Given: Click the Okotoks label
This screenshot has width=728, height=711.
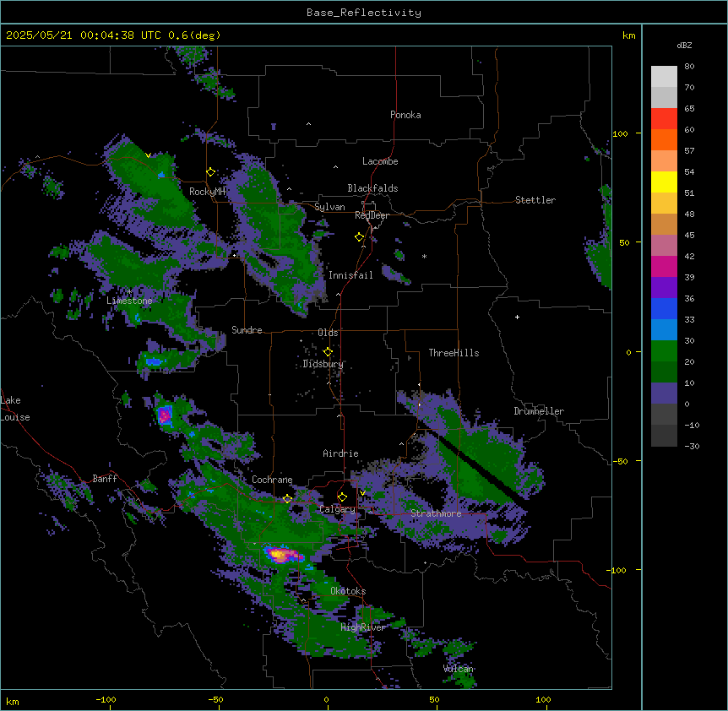Looking at the screenshot, I should point(348,591).
